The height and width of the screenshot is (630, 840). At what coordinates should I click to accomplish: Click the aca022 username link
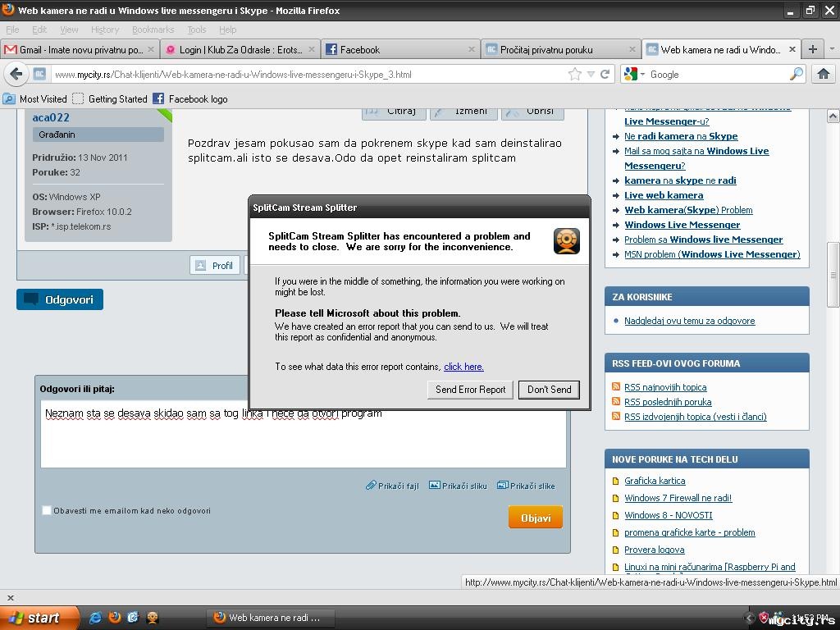coord(51,117)
